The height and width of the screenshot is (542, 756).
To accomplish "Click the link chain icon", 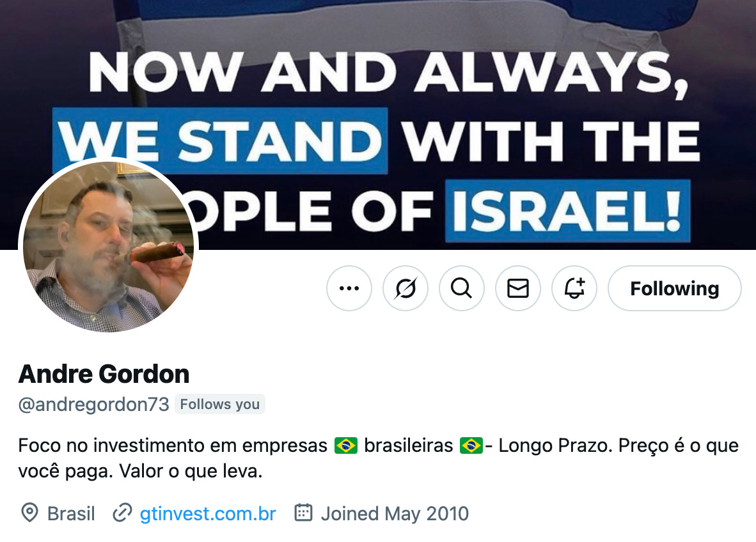I will [x=122, y=513].
